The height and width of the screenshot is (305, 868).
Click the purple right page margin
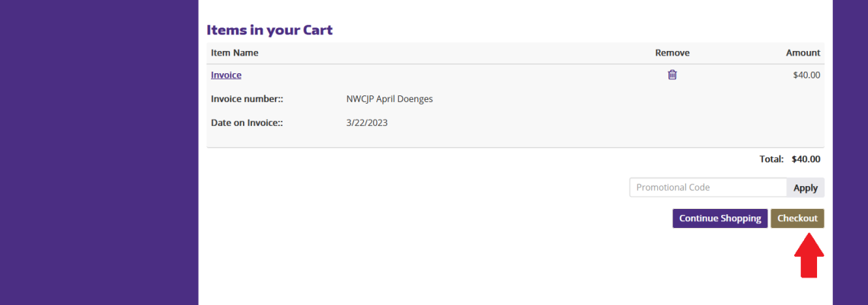[x=850, y=152]
